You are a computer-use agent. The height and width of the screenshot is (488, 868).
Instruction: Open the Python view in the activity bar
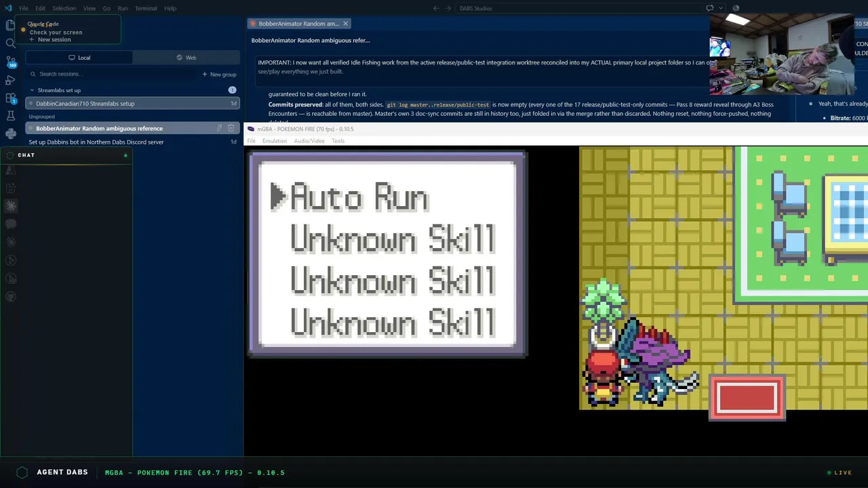(10, 134)
